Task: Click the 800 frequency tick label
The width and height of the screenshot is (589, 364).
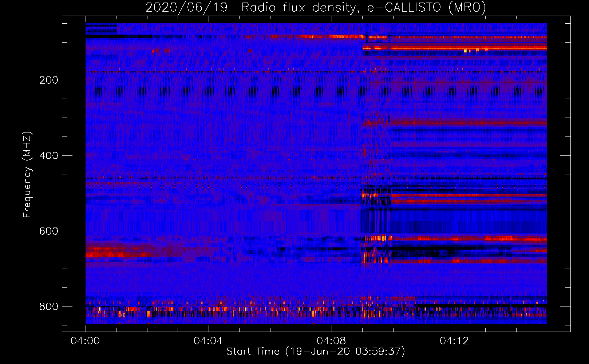Action: pos(49,306)
